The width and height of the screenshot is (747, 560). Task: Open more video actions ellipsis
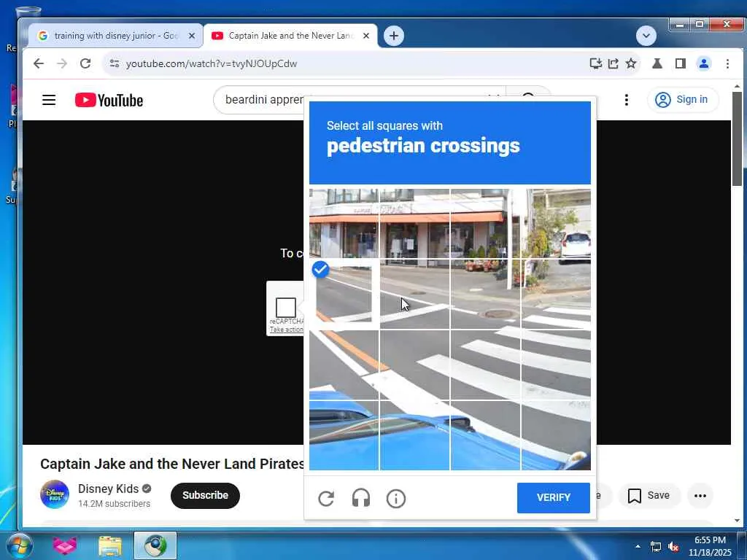point(700,496)
